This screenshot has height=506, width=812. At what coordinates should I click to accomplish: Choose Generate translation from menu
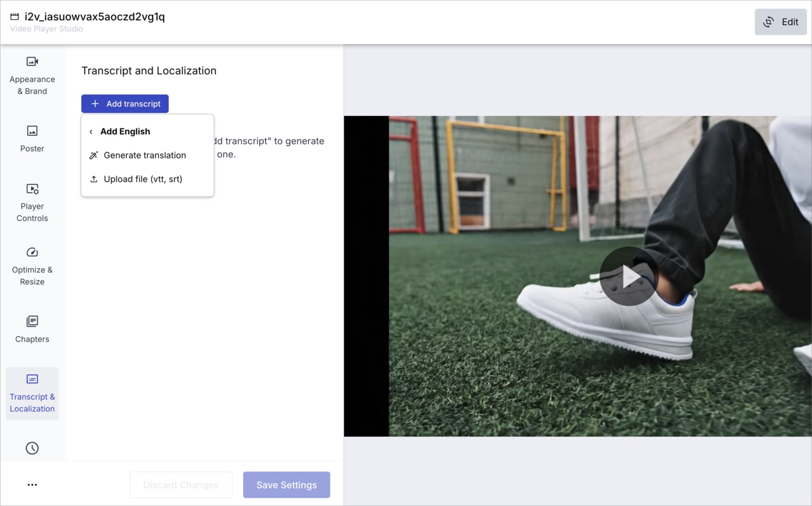click(x=145, y=155)
